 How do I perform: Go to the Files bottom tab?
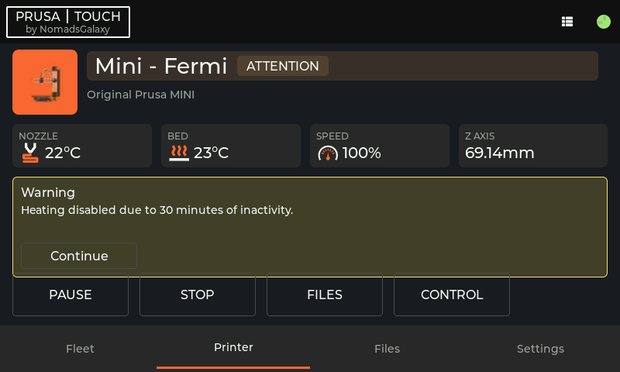point(387,349)
